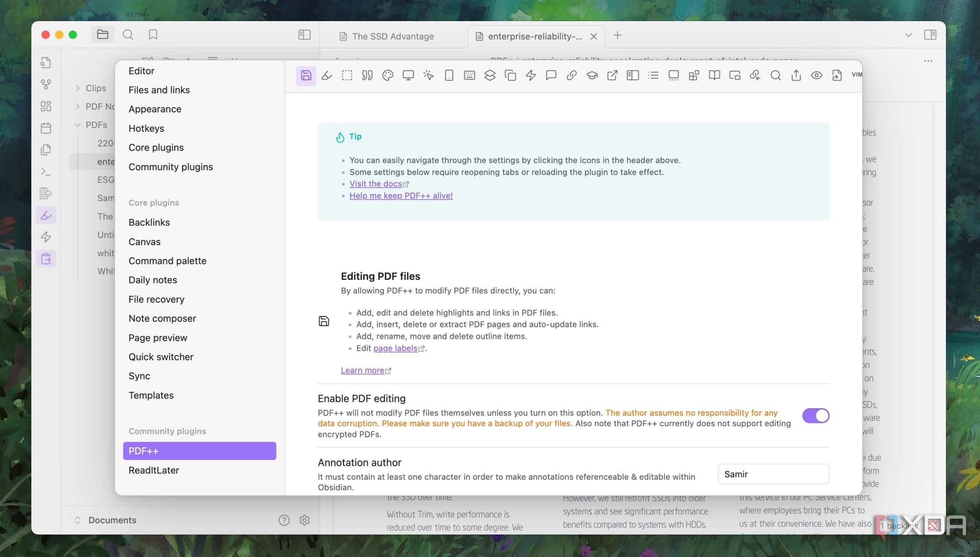The width and height of the screenshot is (980, 557).
Task: Open Files and links settings
Action: pyautogui.click(x=159, y=90)
